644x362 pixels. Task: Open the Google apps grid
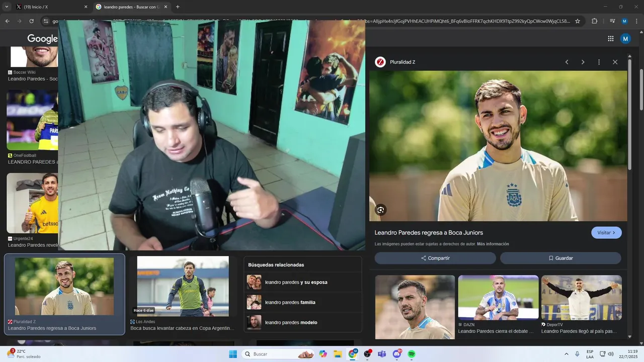[611, 39]
